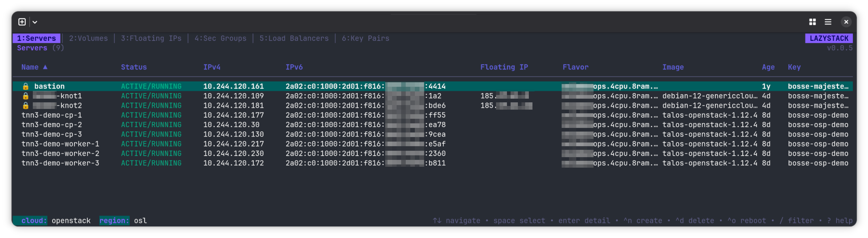Select the server ending in -knot1
868x238 pixels.
433,96
